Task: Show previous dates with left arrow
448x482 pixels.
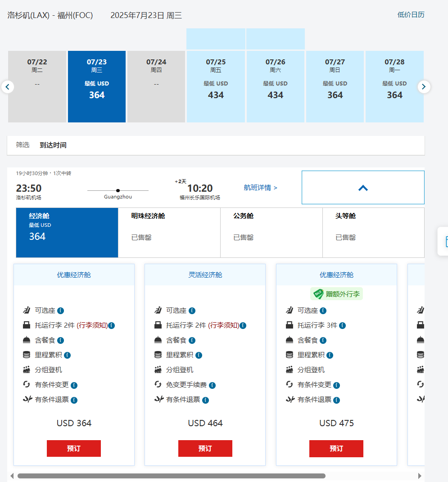Action: [x=8, y=87]
